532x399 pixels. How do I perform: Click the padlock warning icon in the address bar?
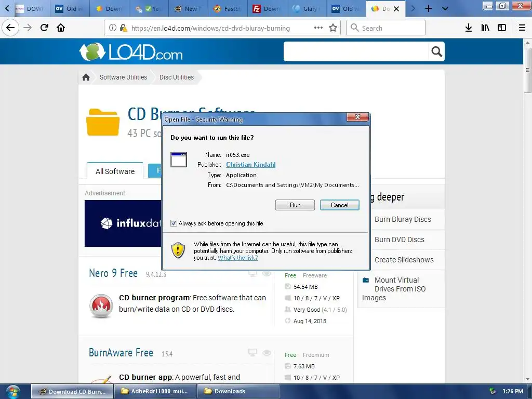pos(124,28)
